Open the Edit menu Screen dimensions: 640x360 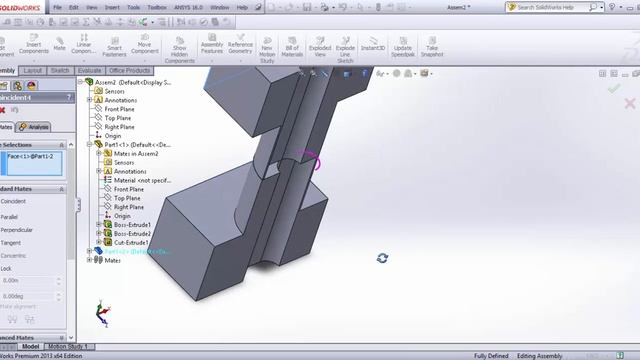click(73, 7)
